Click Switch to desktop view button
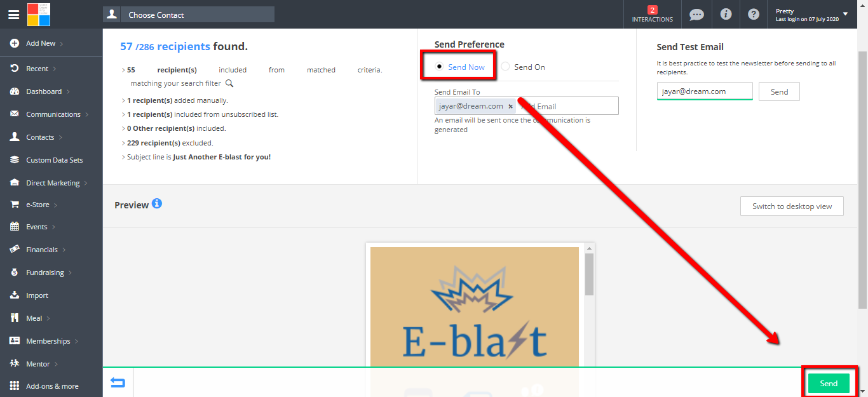 tap(792, 206)
